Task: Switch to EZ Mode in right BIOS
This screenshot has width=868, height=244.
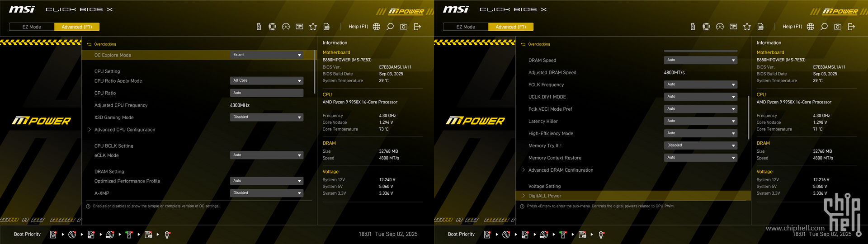Action: click(x=466, y=27)
